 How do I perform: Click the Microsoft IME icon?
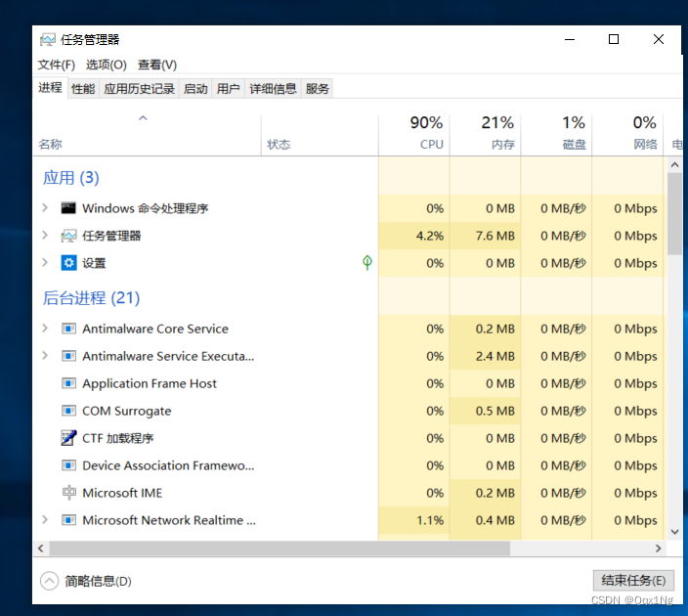[68, 493]
